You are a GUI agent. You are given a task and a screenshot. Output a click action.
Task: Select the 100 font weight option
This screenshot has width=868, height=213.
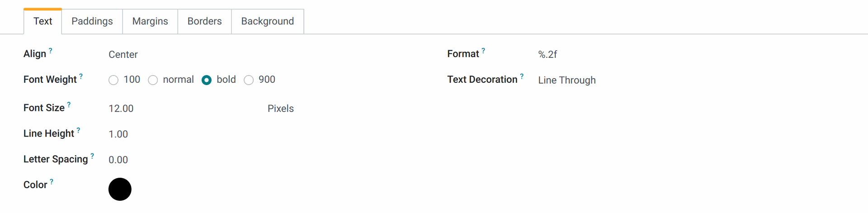(113, 80)
